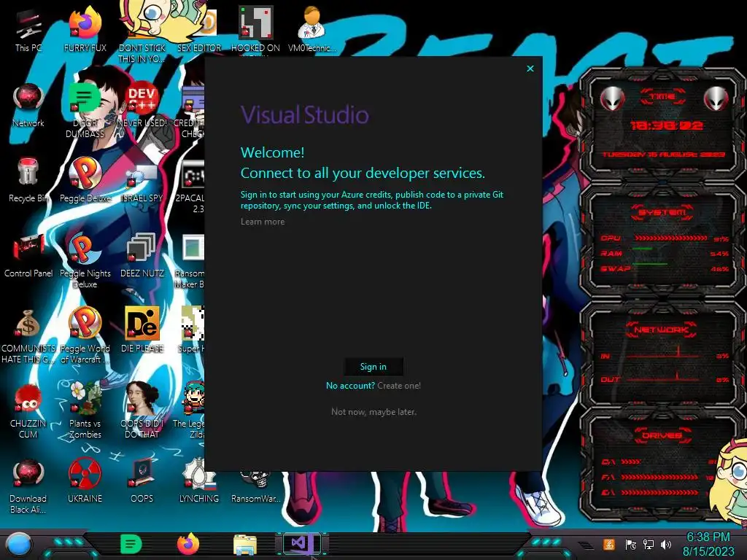Select the DEEZ NUTZ desktop icon
The width and height of the screenshot is (747, 560).
coord(142,255)
